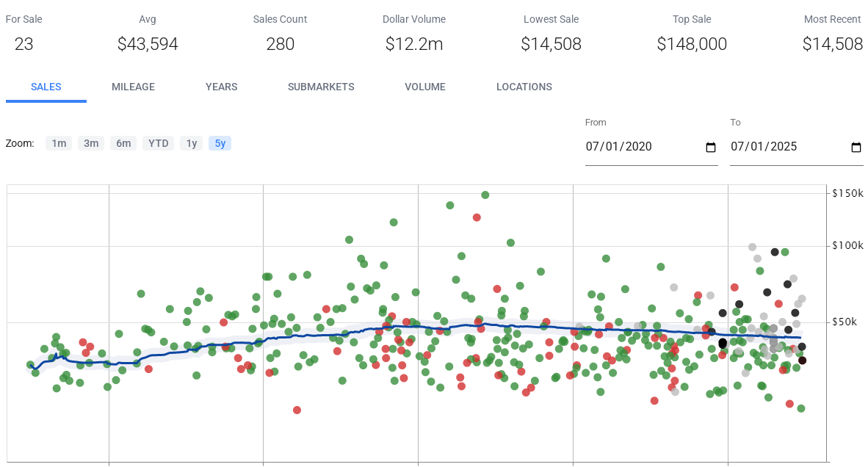The width and height of the screenshot is (868, 467).
Task: Click the Most Recent label
Action: [833, 19]
